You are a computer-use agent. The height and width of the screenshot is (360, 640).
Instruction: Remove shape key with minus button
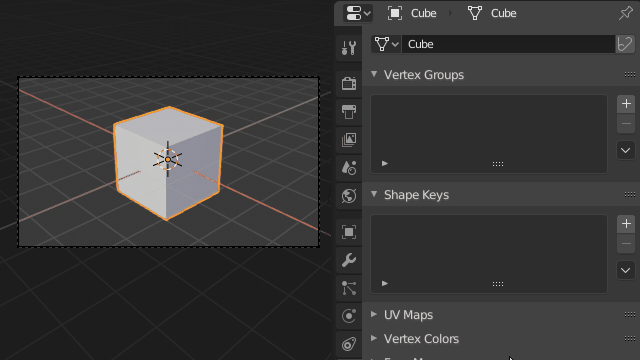[626, 244]
